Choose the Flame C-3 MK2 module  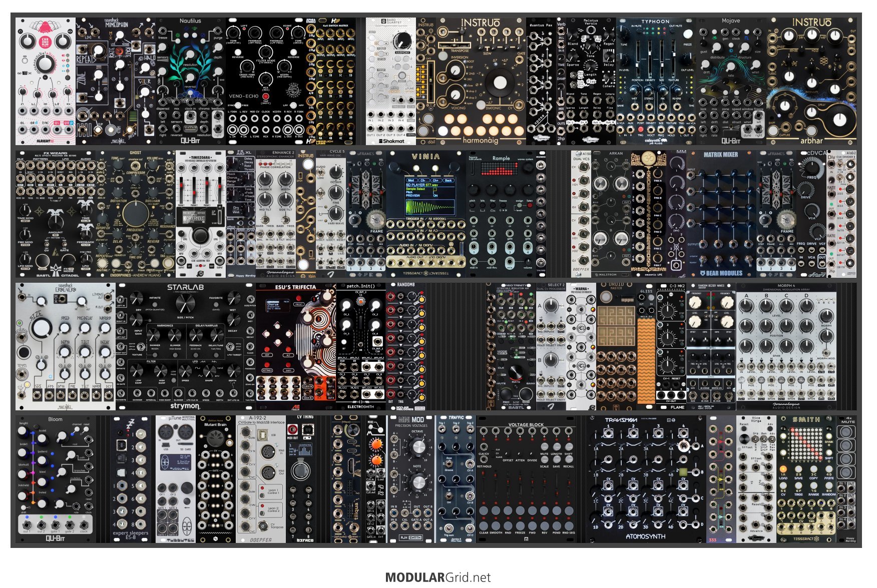coord(671,346)
